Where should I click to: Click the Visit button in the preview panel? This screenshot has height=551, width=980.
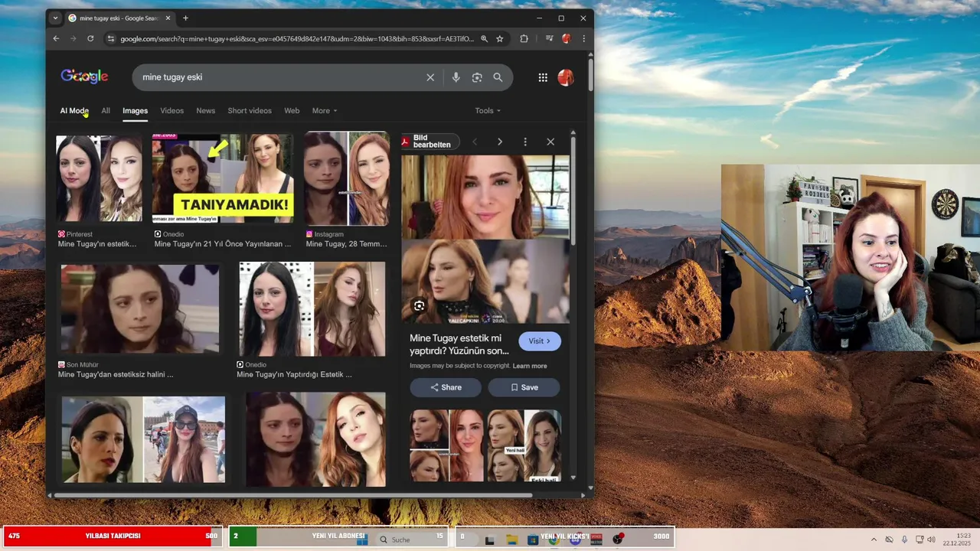coord(540,341)
